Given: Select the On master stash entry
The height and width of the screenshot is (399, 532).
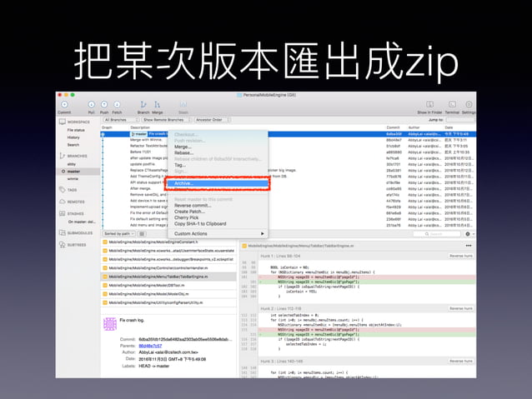Looking at the screenshot, I should coord(82,222).
